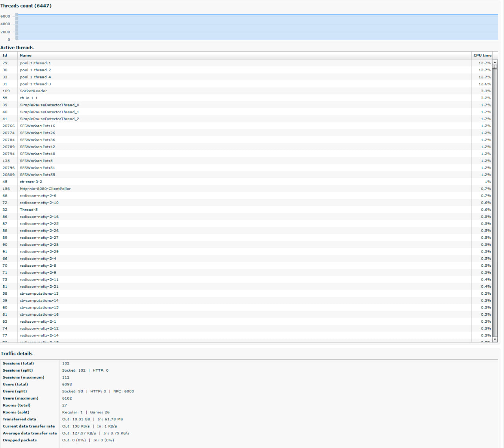The height and width of the screenshot is (448, 504).
Task: Click the Threads count chart area
Action: 256,27
